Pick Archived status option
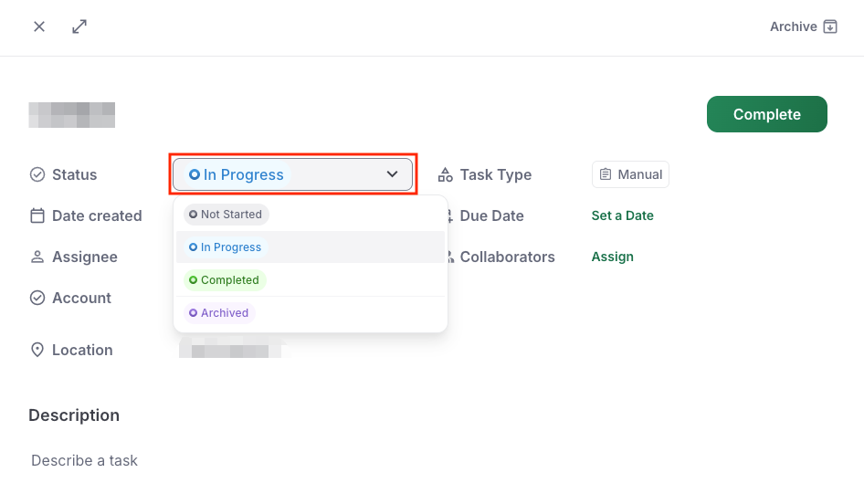The height and width of the screenshot is (504, 864). coord(219,313)
